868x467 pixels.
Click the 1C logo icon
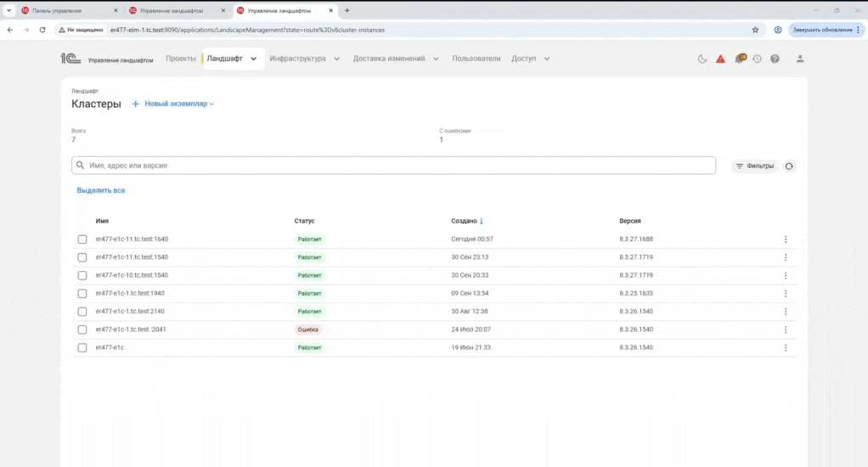tap(70, 58)
